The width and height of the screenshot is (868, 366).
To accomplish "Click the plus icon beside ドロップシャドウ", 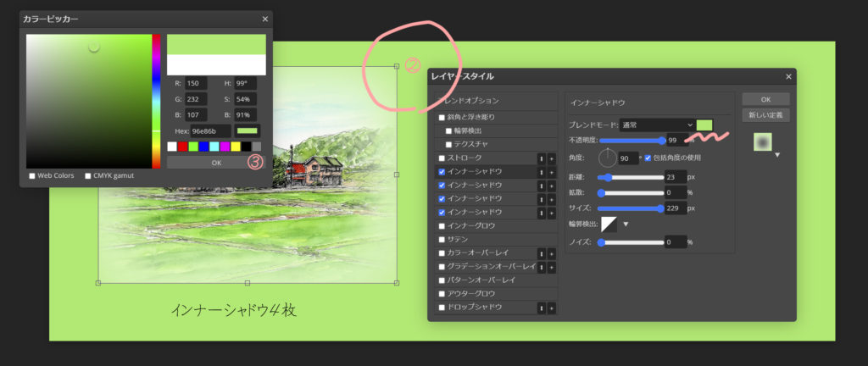I will click(x=551, y=308).
